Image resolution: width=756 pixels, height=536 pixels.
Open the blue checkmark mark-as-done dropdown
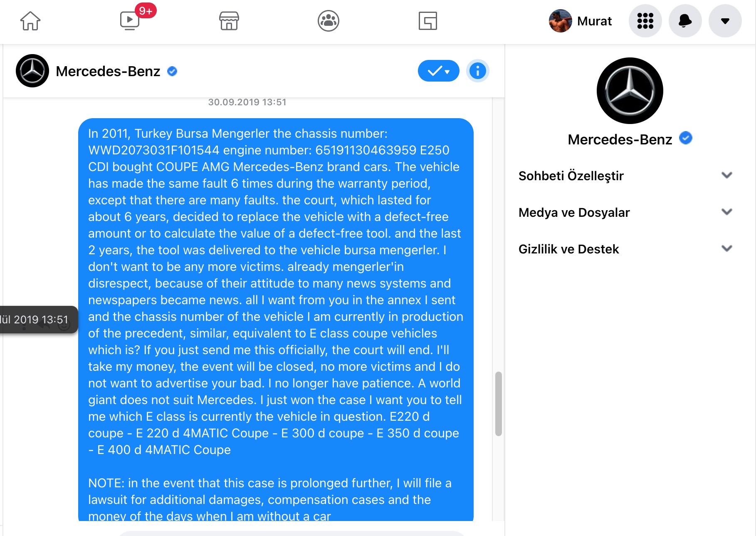point(439,71)
